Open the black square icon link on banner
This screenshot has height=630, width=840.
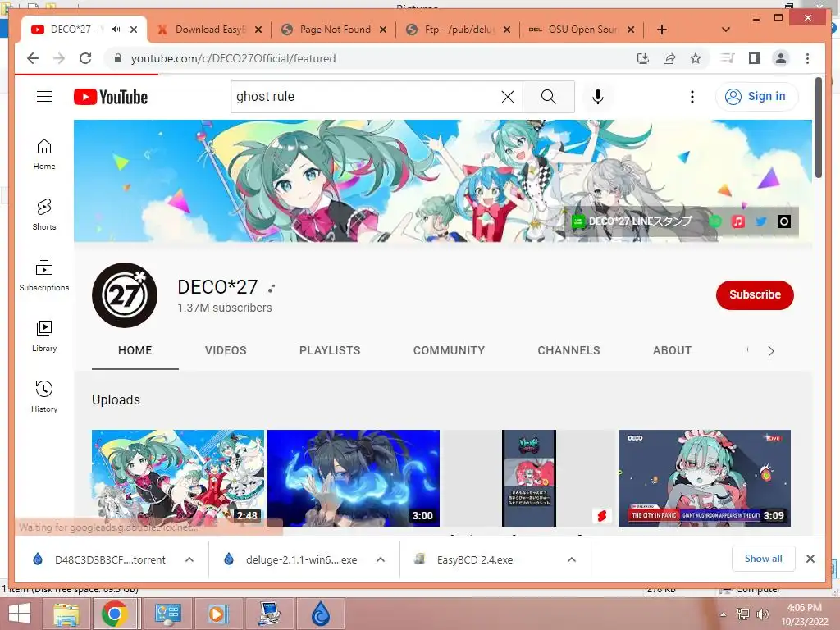click(783, 221)
